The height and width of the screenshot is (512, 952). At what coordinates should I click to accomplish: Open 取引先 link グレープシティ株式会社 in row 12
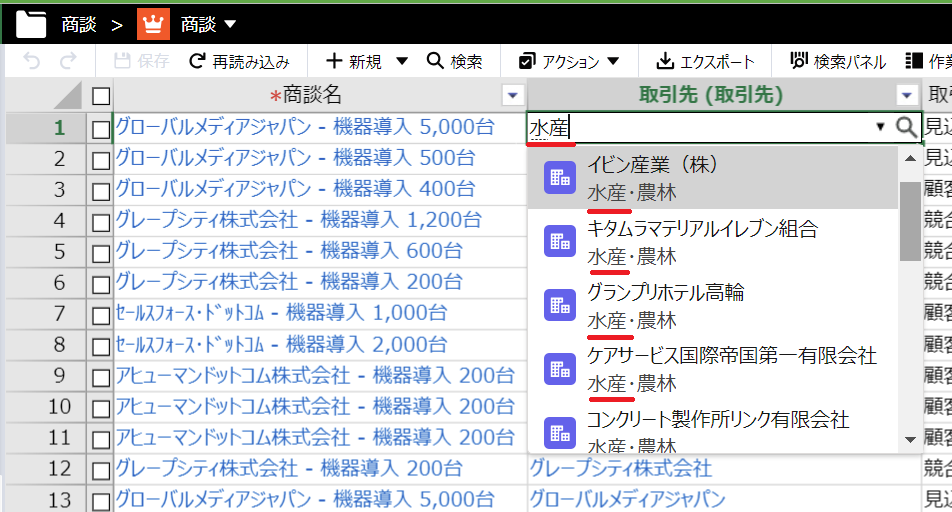[x=620, y=468]
